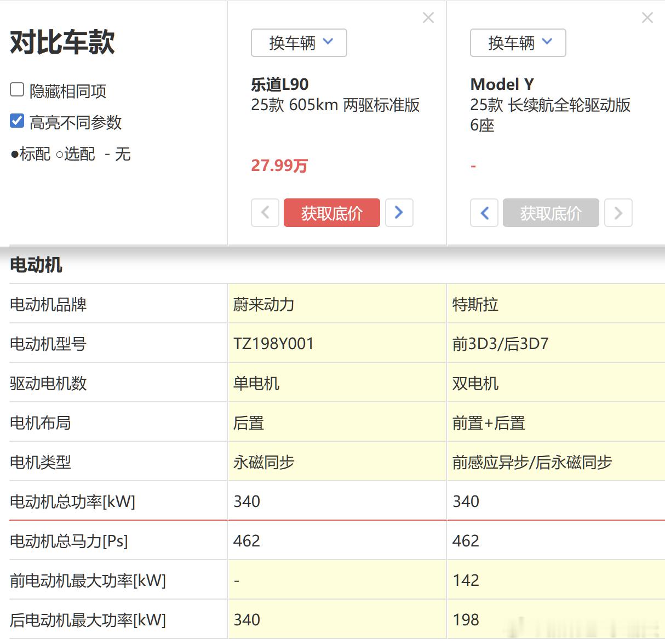Image resolution: width=665 pixels, height=644 pixels.
Task: Show previous trim arrow under 乐道L90
Action: pos(265,213)
